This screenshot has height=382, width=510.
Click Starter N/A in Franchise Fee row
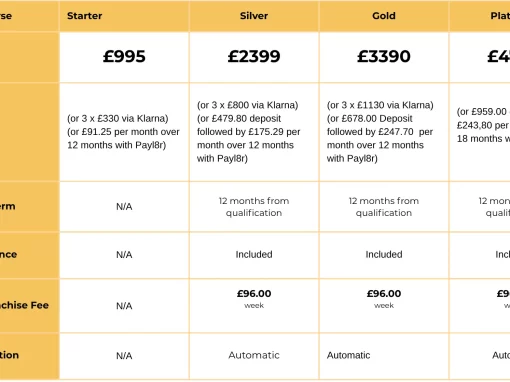124,306
